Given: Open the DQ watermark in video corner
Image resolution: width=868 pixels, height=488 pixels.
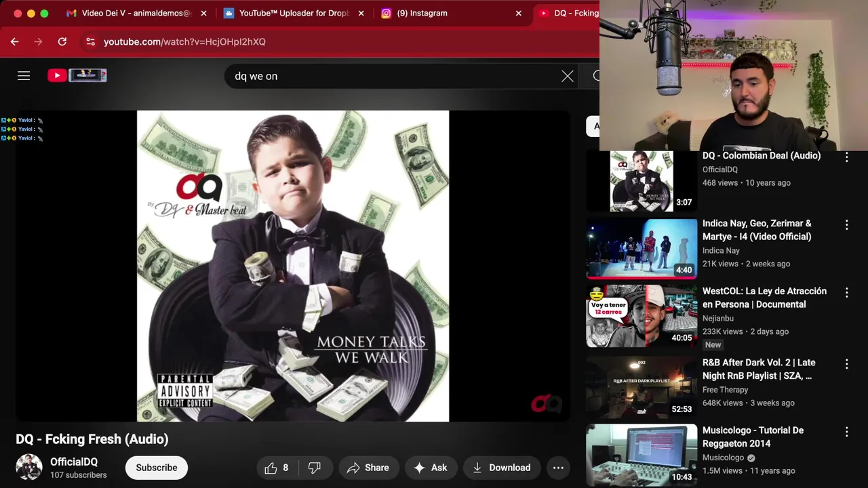Looking at the screenshot, I should pos(547,404).
